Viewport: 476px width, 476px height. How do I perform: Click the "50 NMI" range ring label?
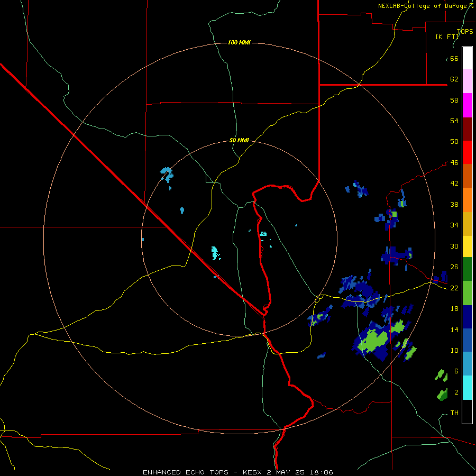pos(239,140)
